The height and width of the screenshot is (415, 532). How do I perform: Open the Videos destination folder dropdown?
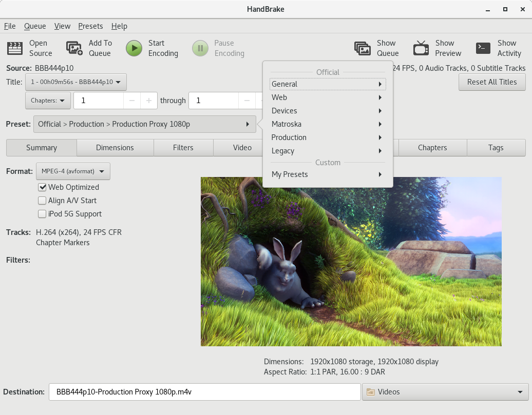pos(445,392)
